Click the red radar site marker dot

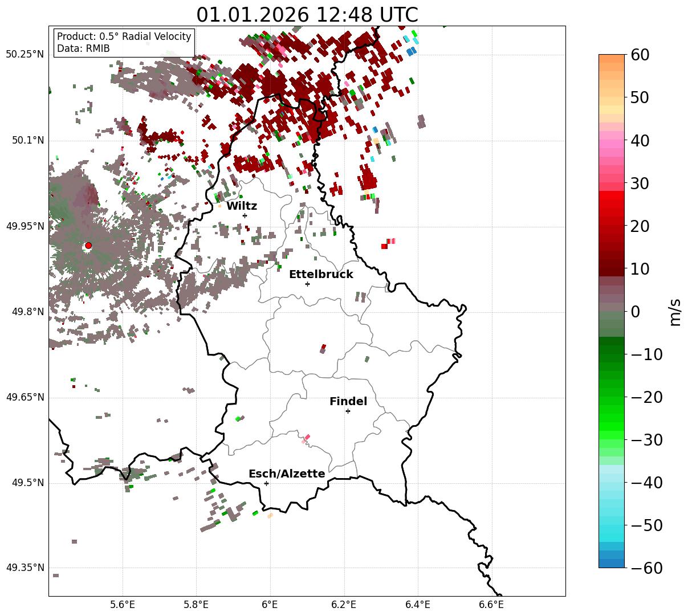[88, 246]
